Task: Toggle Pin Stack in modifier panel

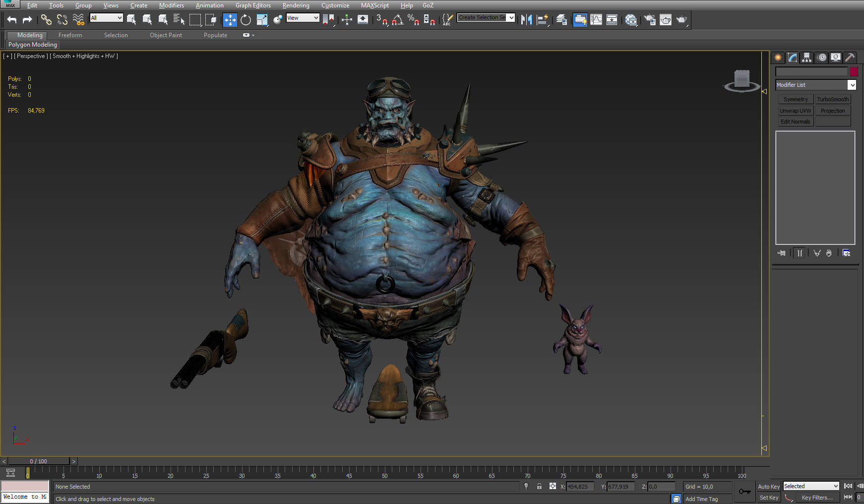Action: (782, 253)
